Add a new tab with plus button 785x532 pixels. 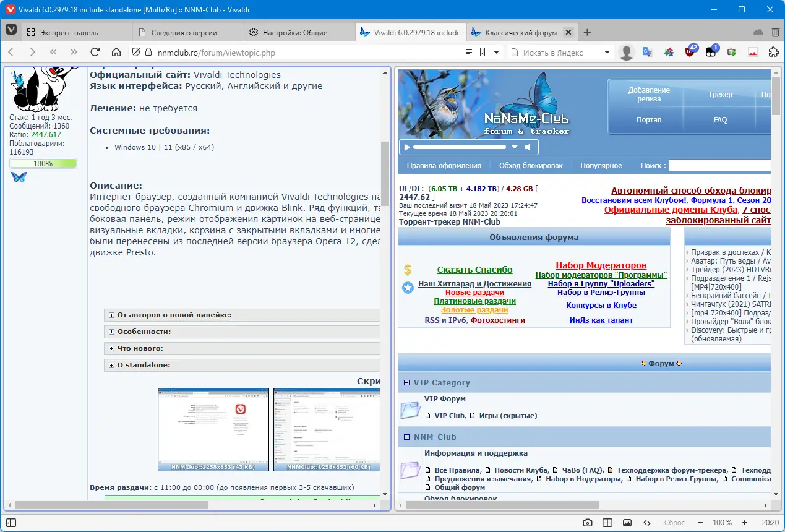[587, 32]
